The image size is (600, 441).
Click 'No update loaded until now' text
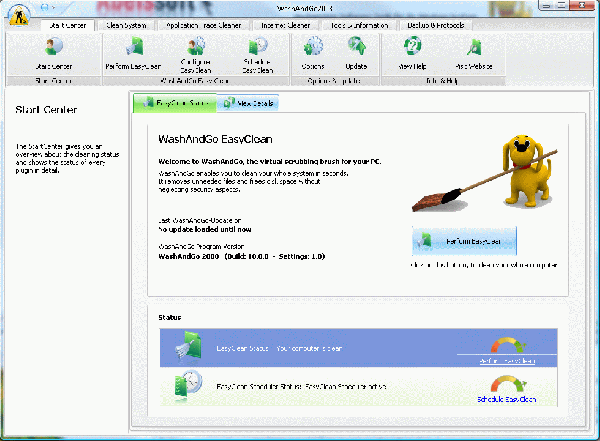point(205,230)
